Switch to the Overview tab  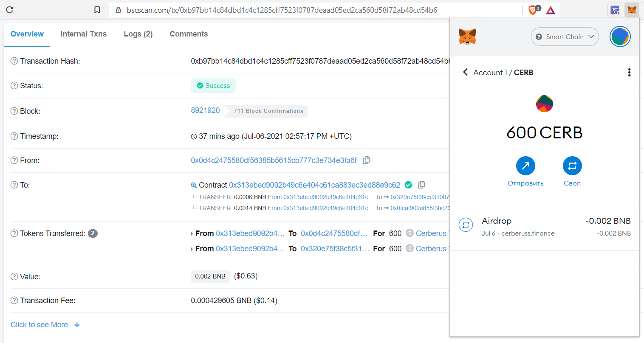click(27, 34)
